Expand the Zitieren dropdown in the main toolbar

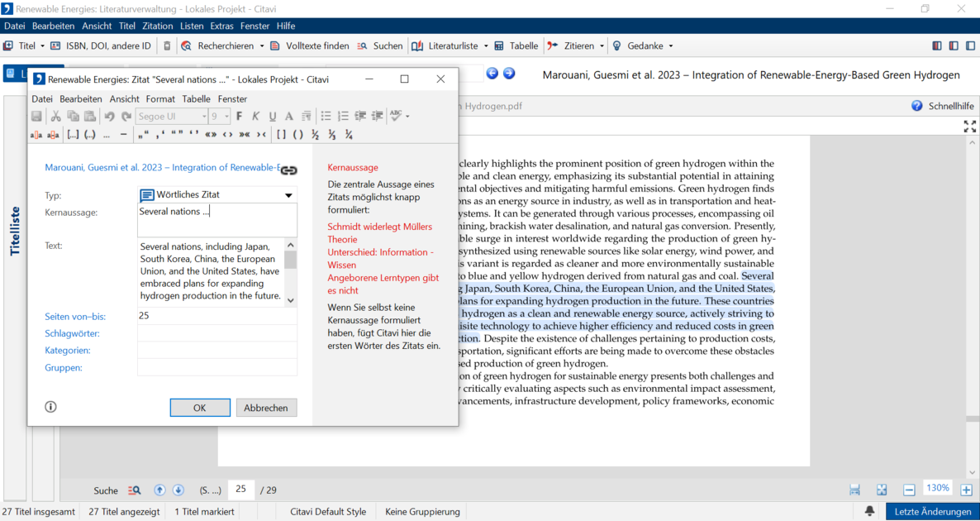pos(602,46)
